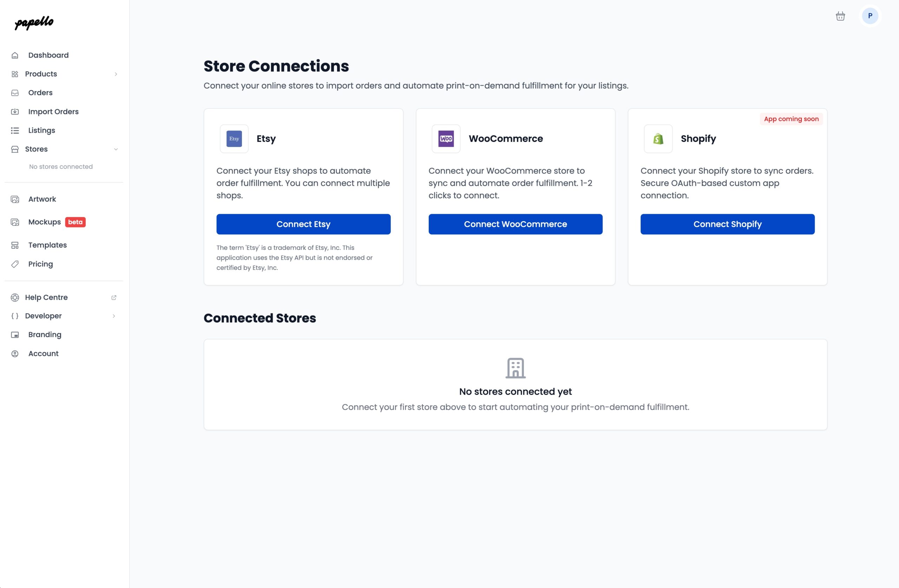Viewport: 899px width, 588px height.
Task: Expand the Developer submenu arrow
Action: pyautogui.click(x=114, y=316)
